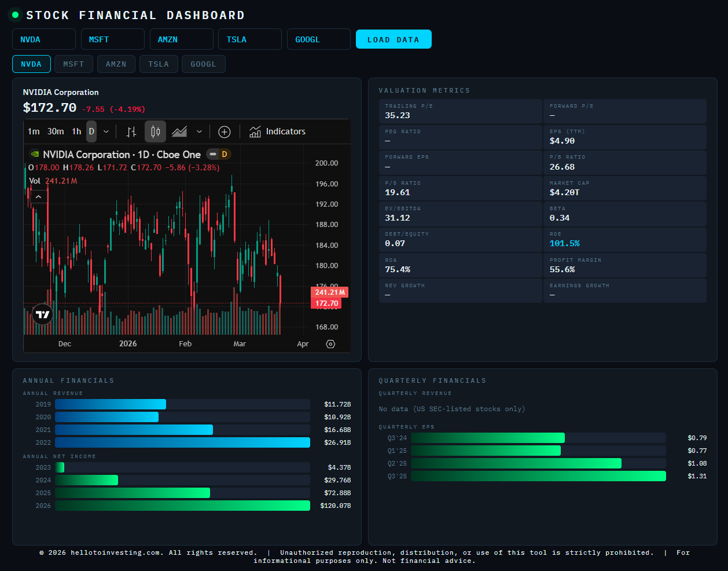The height and width of the screenshot is (571, 728).
Task: Click the compare or add symbol plus icon
Action: tap(225, 131)
